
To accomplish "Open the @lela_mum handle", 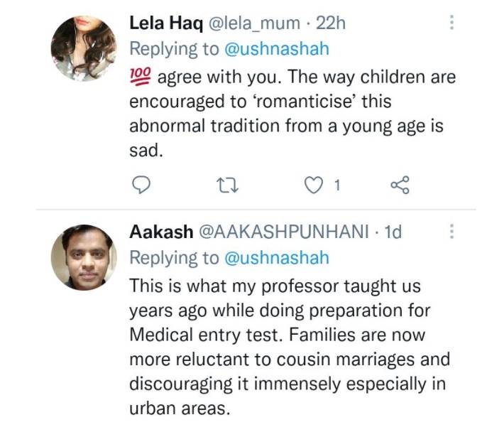I will click(255, 23).
